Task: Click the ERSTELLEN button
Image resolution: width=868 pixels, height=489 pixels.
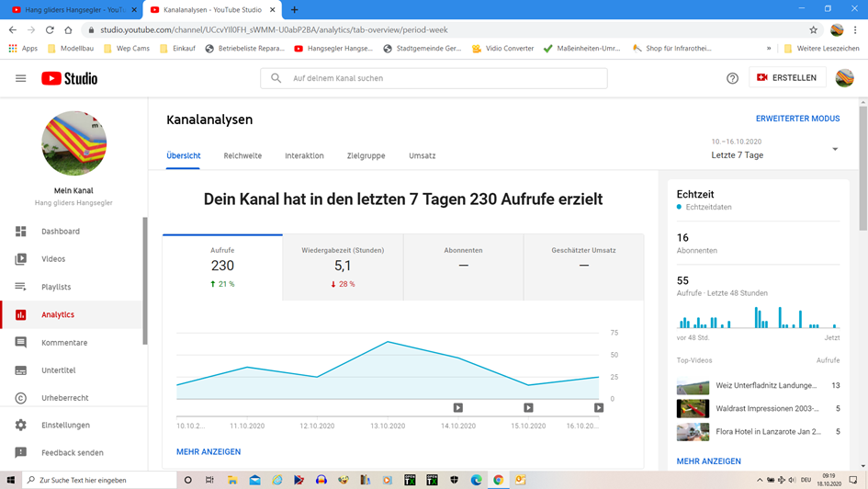Action: (787, 78)
